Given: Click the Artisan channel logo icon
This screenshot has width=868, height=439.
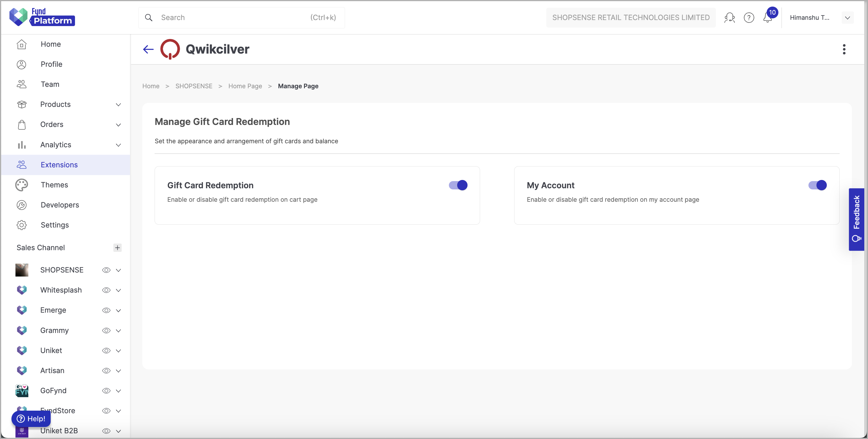Looking at the screenshot, I should (x=22, y=371).
